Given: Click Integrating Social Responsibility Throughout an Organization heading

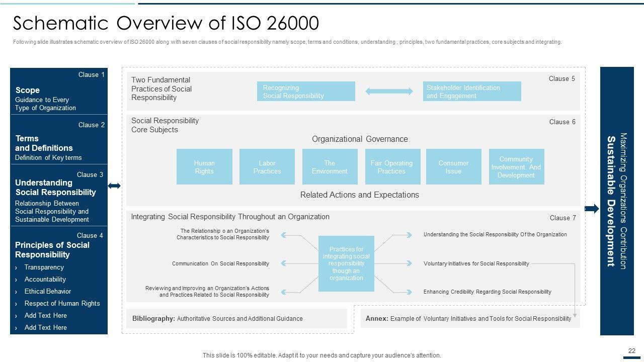Looking at the screenshot, I should (230, 217).
